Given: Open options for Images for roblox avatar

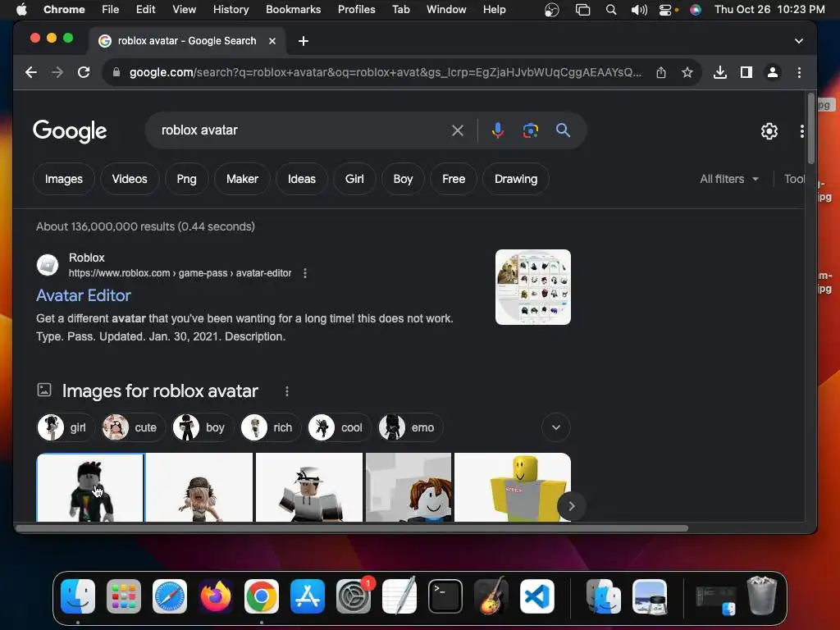Looking at the screenshot, I should point(287,391).
